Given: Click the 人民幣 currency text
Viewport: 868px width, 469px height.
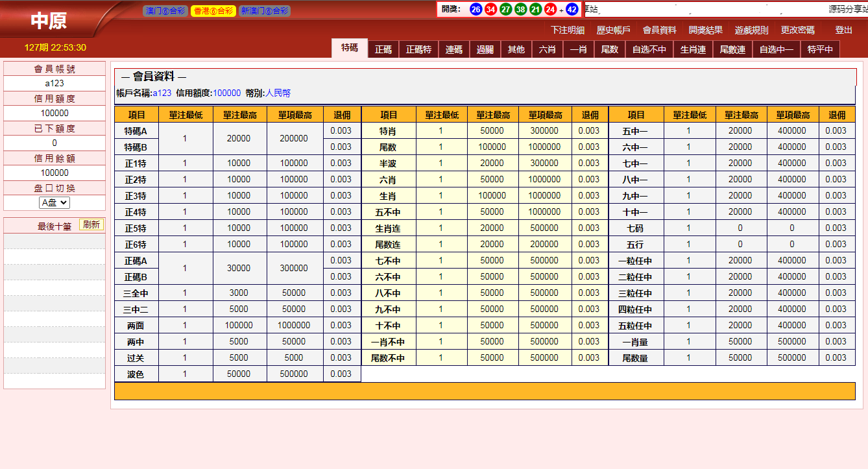Looking at the screenshot, I should [x=278, y=93].
